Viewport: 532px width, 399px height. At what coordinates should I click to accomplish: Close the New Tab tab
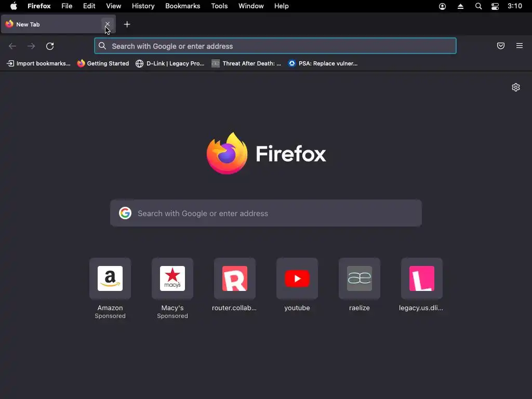[107, 24]
